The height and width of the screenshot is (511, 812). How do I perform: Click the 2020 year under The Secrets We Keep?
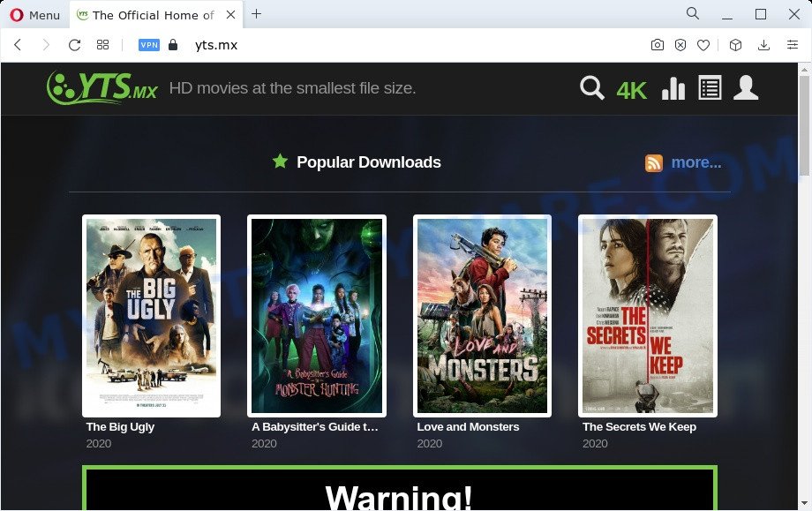(595, 444)
